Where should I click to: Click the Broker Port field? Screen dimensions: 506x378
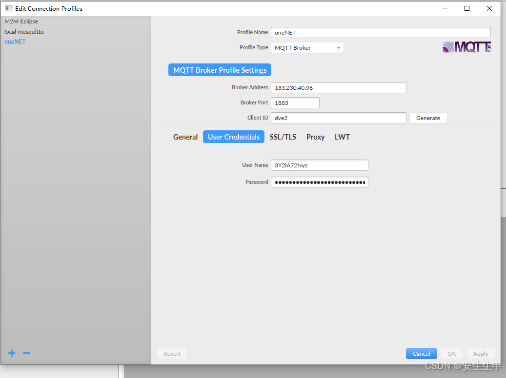pos(295,103)
